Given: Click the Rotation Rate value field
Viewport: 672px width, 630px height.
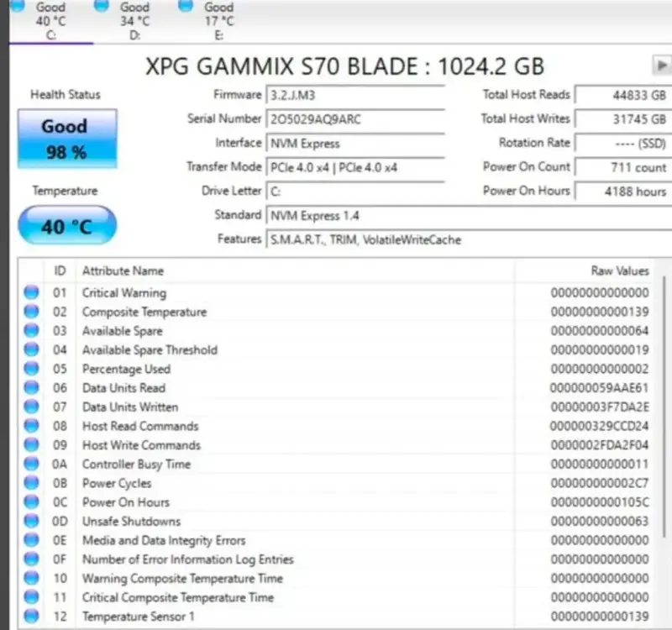Looking at the screenshot, I should click(x=623, y=143).
